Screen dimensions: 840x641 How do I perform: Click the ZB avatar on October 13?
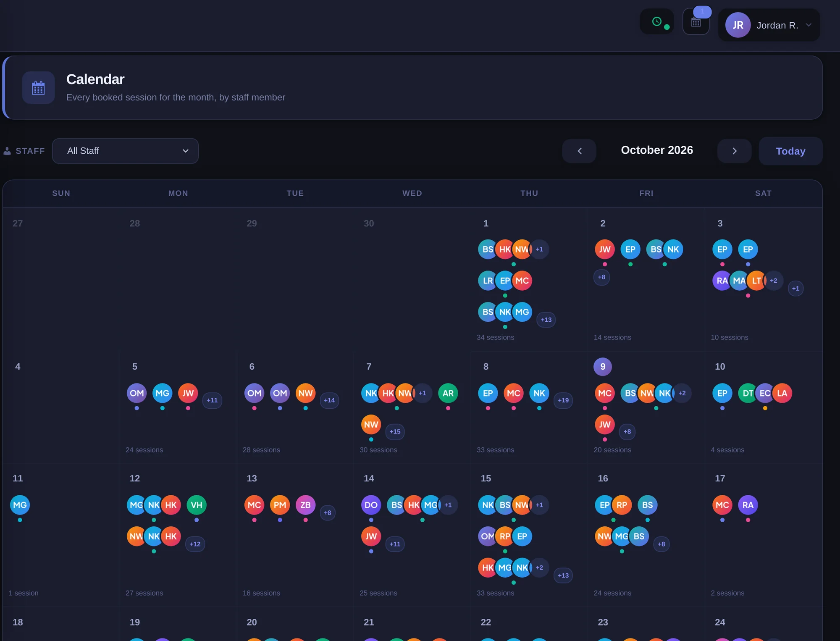tap(305, 505)
